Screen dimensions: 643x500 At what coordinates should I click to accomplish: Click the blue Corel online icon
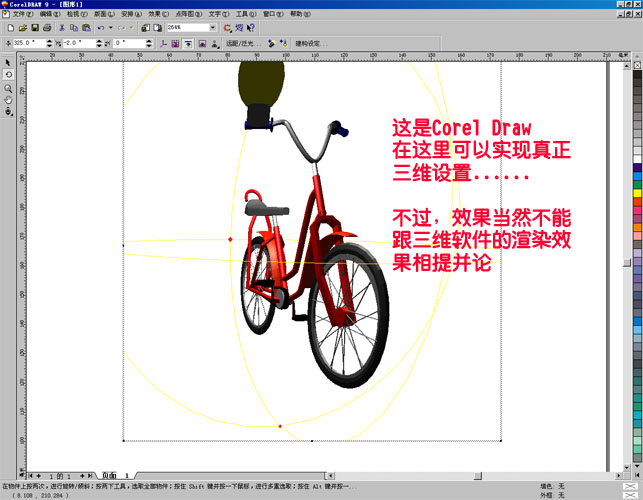[x=239, y=28]
